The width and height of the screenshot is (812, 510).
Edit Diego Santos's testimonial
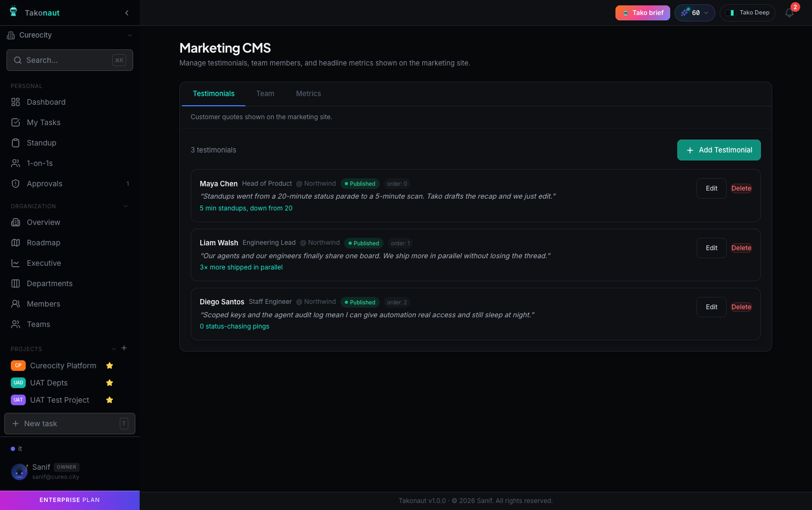(x=712, y=307)
